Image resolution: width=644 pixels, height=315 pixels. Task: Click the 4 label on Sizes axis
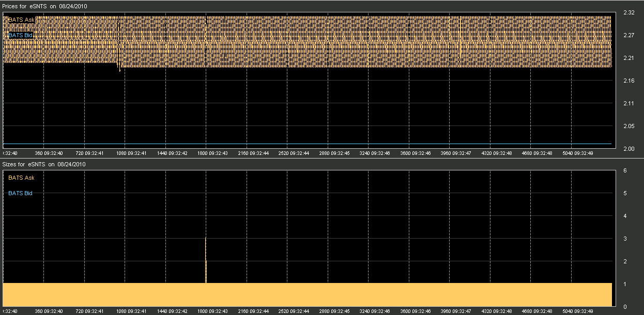625,216
